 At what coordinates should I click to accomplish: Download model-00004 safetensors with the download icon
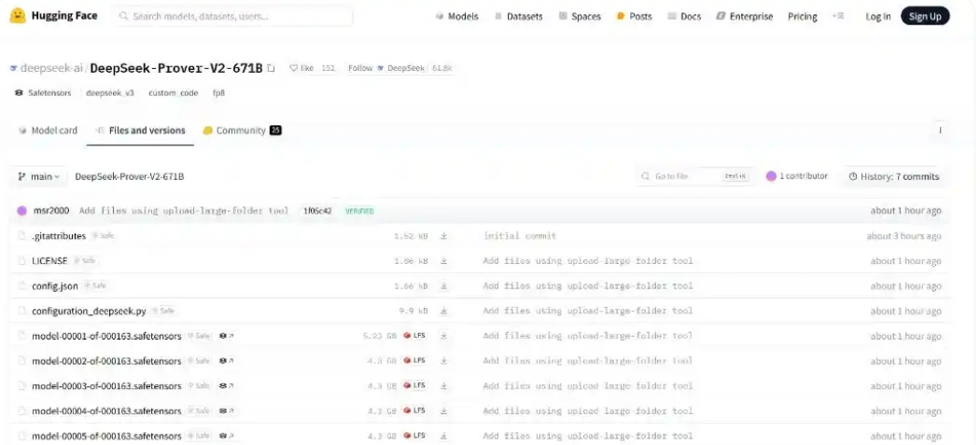pyautogui.click(x=443, y=410)
